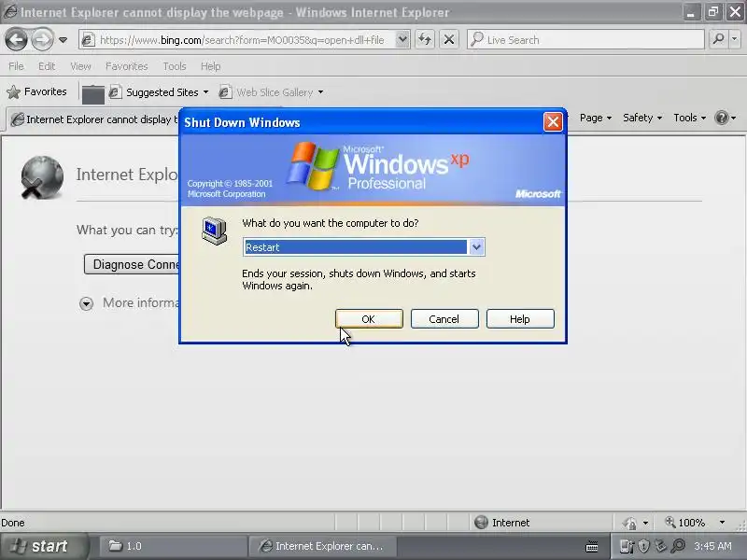Click the IE Back arrow button
The width and height of the screenshot is (747, 560).
[16, 39]
